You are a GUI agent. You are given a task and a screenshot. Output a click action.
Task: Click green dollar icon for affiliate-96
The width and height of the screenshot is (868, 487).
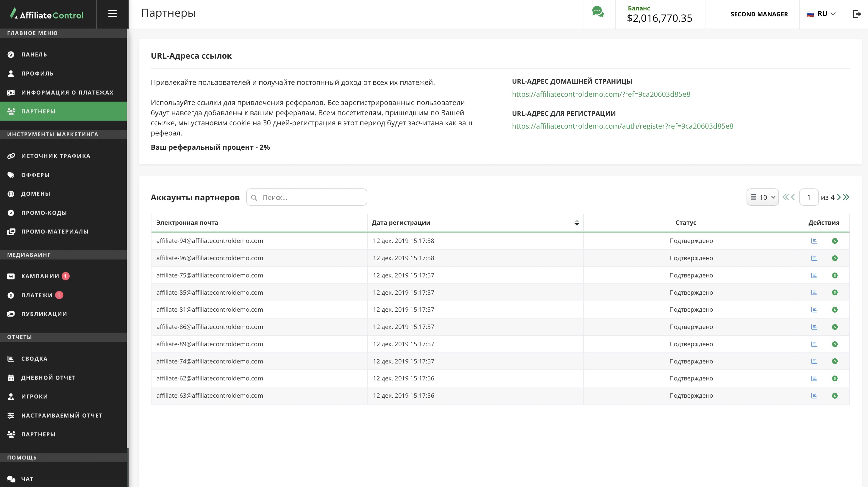pos(835,258)
